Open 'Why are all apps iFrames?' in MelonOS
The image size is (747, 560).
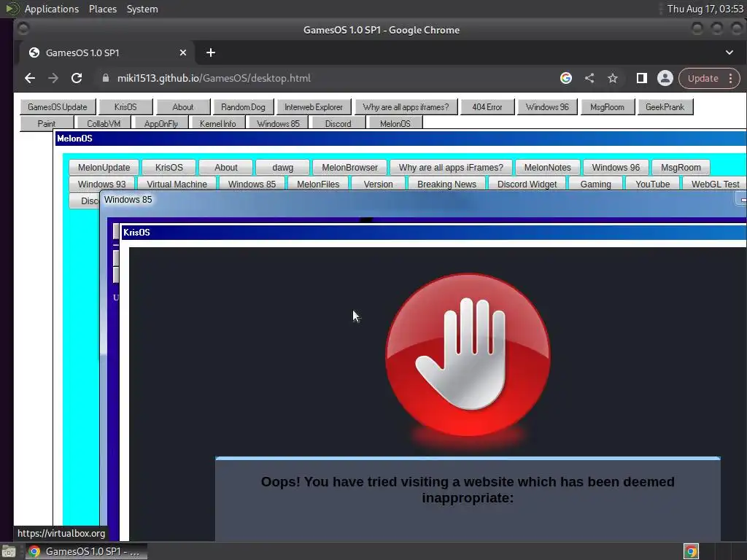point(451,168)
